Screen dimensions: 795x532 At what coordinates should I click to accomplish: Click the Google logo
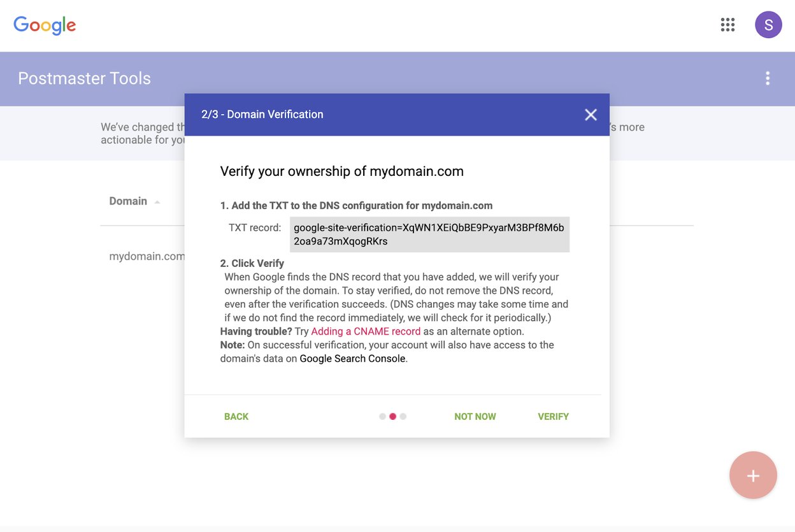[x=45, y=25]
